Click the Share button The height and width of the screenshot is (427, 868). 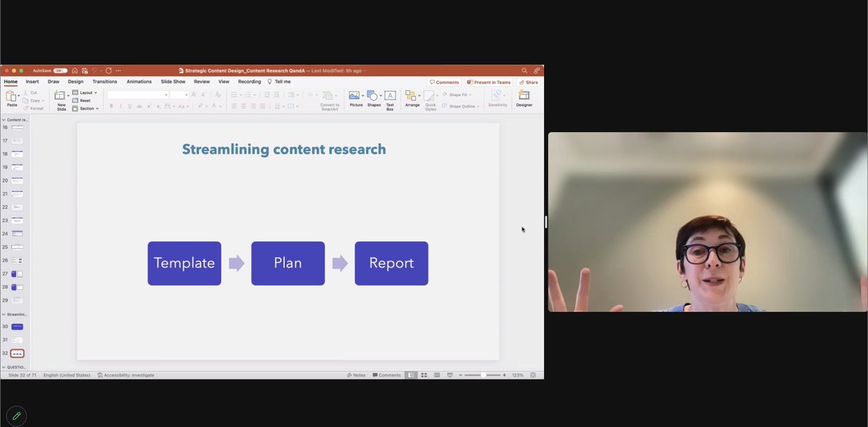[x=529, y=82]
